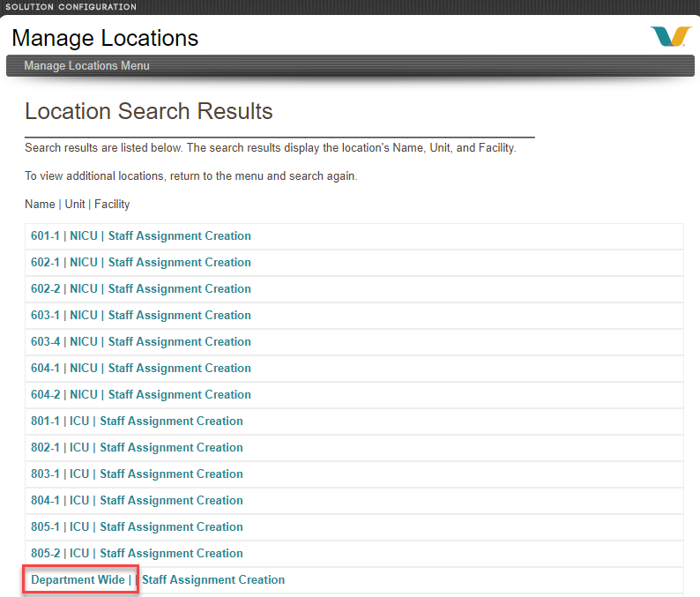
Task: Select the 805-2 ICU location
Action: tap(137, 553)
